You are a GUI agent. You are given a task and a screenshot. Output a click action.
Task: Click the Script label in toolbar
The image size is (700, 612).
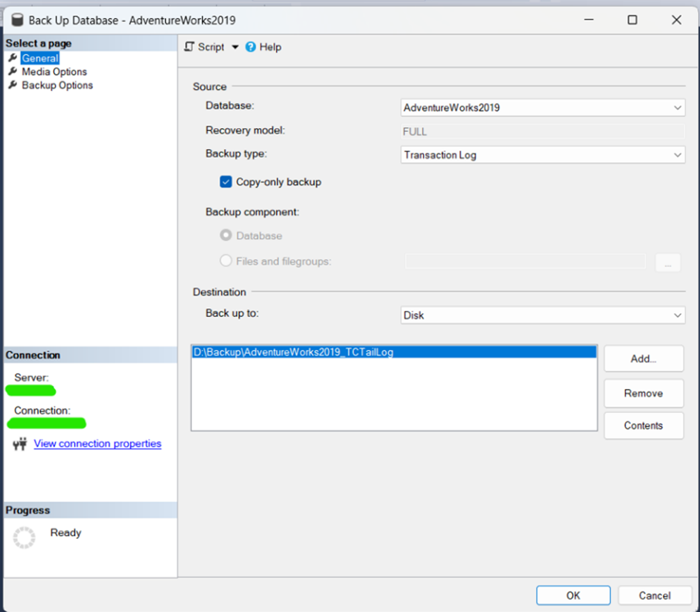[x=211, y=47]
